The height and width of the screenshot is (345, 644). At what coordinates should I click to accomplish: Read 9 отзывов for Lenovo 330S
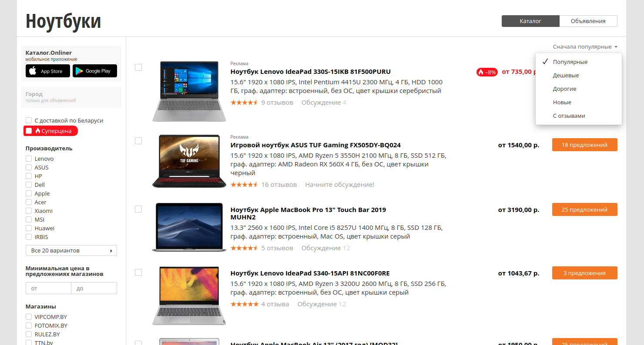click(x=277, y=103)
